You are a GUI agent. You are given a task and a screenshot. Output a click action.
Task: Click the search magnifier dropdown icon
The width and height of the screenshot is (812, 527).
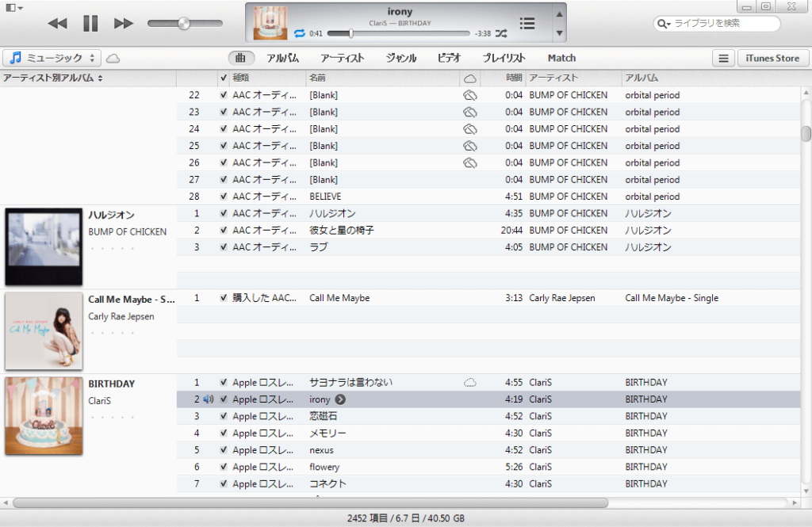click(x=664, y=23)
